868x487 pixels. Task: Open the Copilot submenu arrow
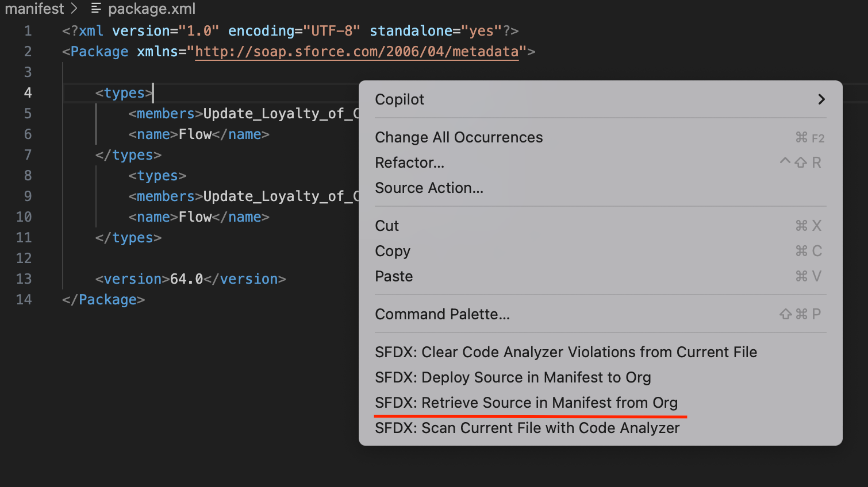coord(821,99)
